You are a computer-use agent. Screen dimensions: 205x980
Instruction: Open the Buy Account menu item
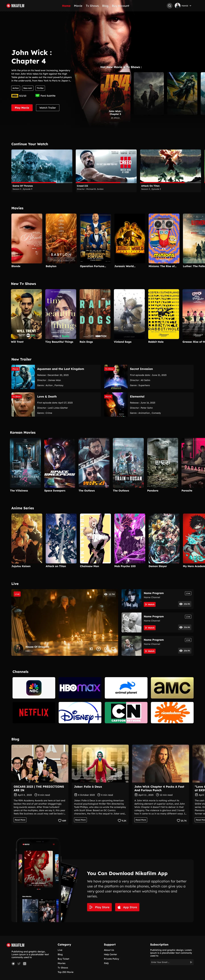pos(121,6)
